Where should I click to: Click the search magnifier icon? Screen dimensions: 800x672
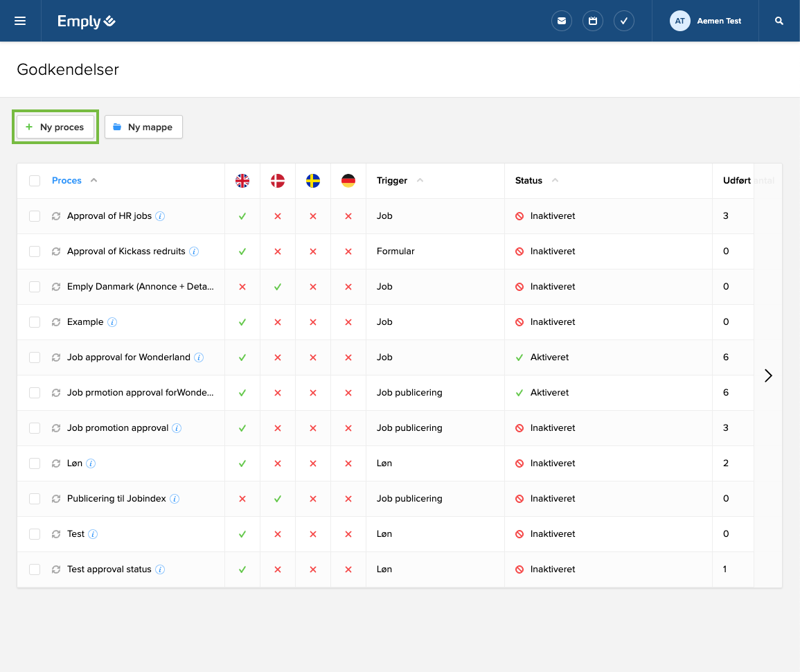(779, 21)
